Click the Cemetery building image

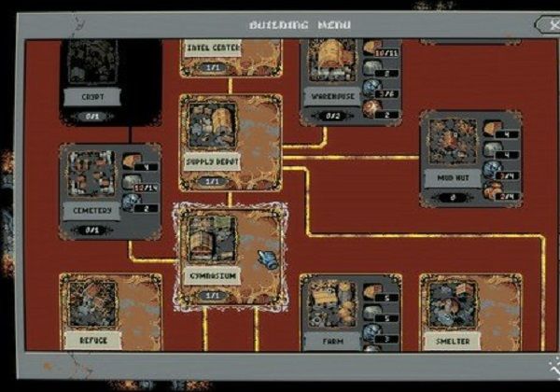coord(91,173)
